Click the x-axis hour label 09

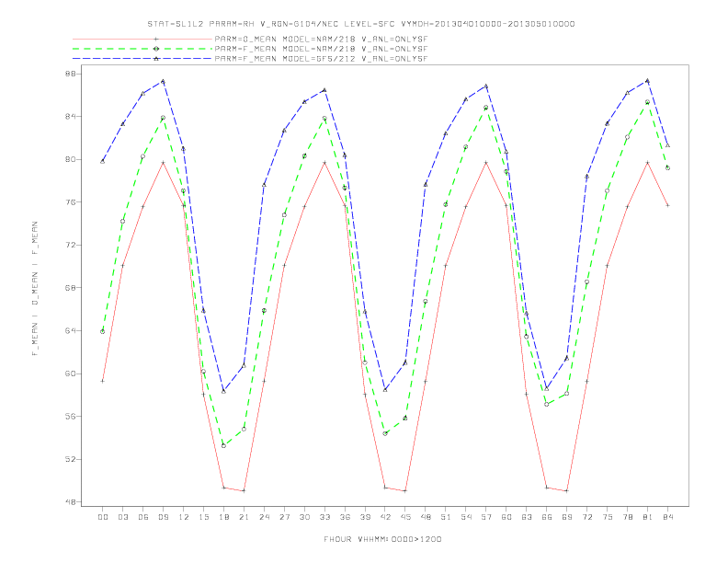pos(163,517)
